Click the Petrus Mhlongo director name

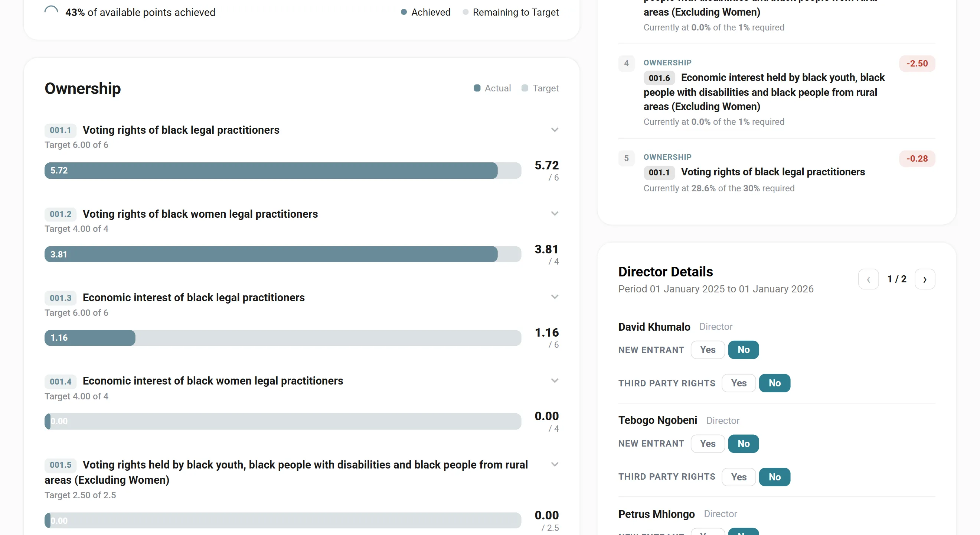click(x=656, y=514)
